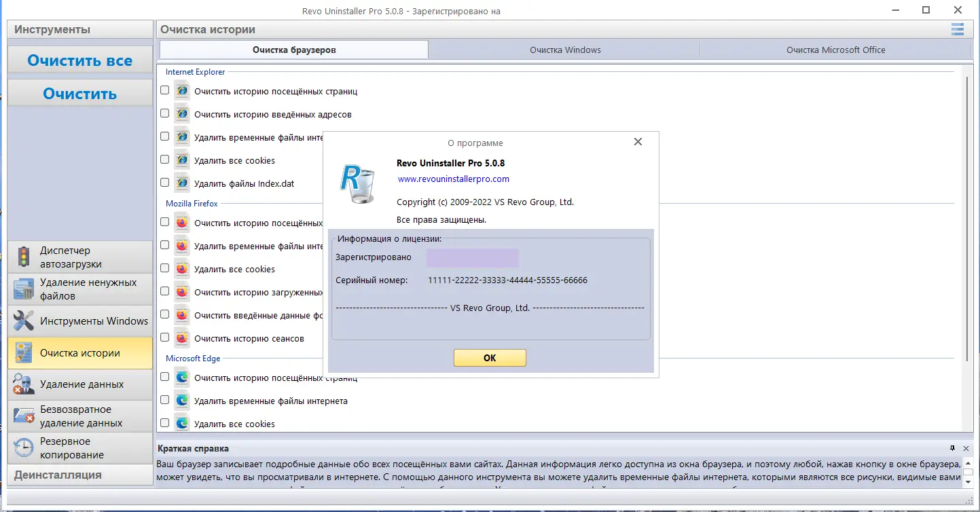Image resolution: width=980 pixels, height=512 pixels.
Task: Click the 'Microsoft Edge' group heading
Action: tap(193, 359)
